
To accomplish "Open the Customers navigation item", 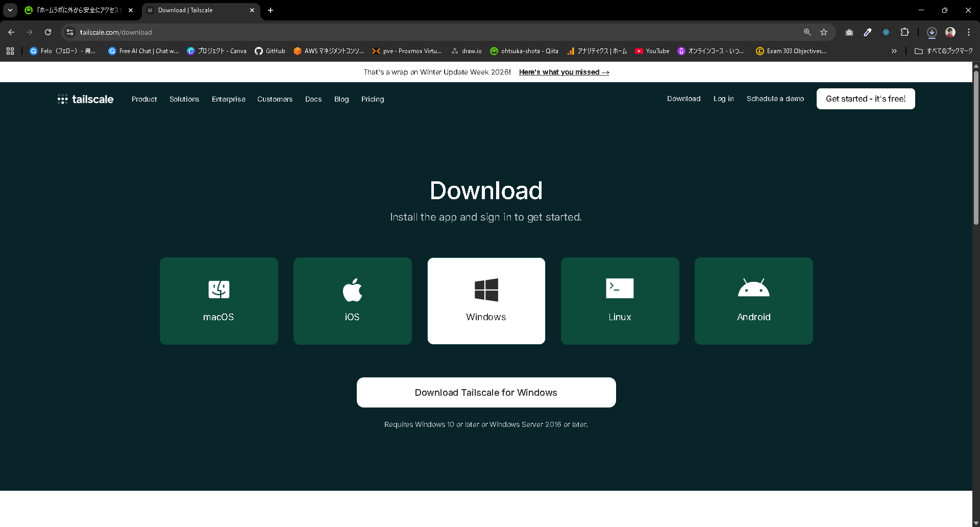I will tap(275, 99).
